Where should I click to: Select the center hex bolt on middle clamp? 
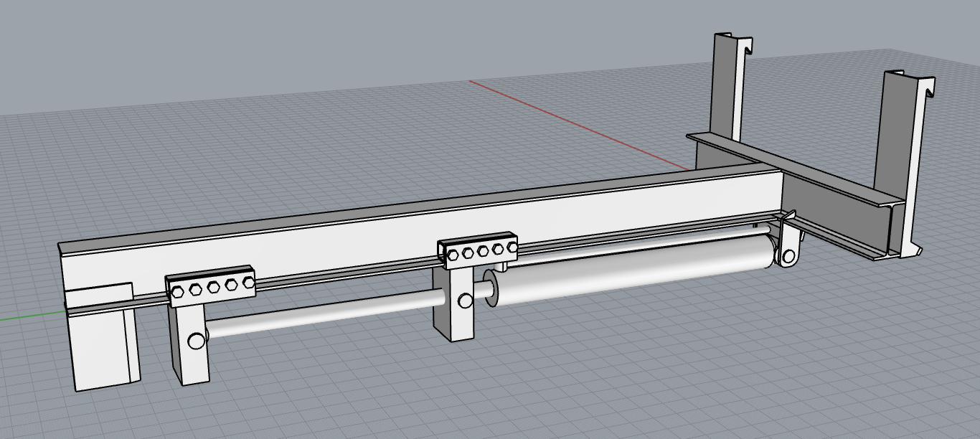click(482, 251)
